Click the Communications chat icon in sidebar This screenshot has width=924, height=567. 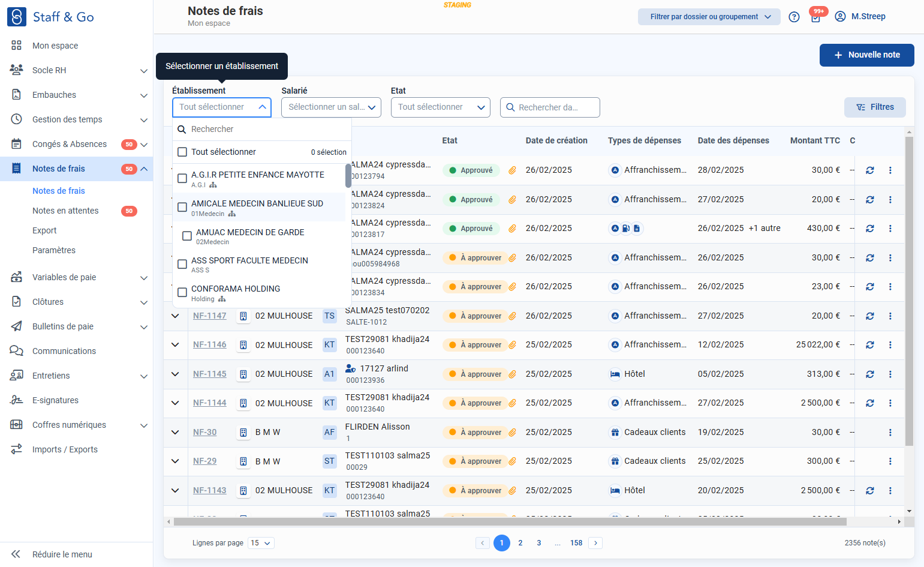point(16,351)
